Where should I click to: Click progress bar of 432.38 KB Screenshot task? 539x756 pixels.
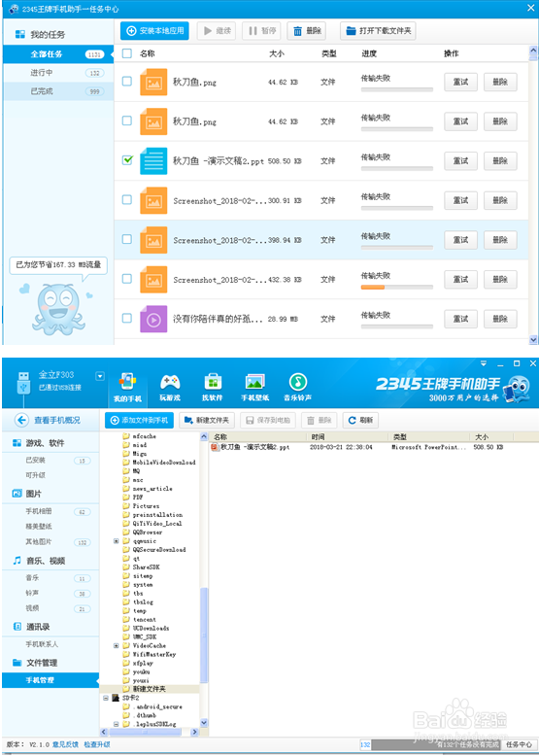pos(397,288)
